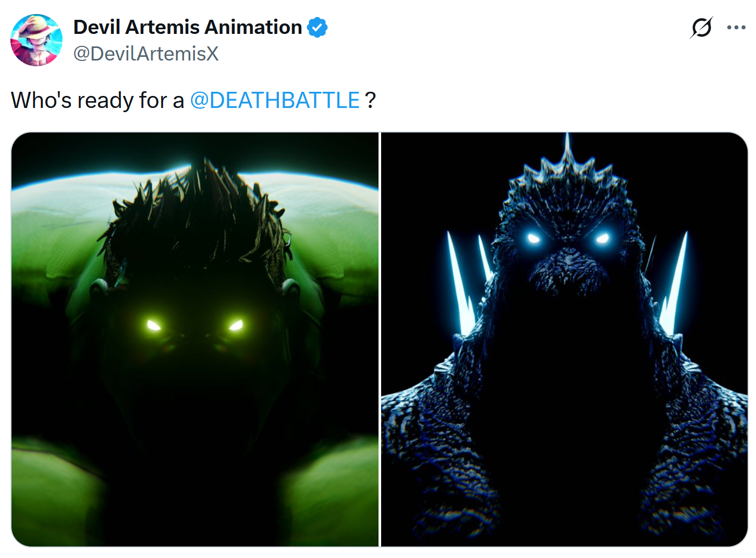Screen dimensions: 756x558
Task: Click the "Who's ready for a" post text
Action: (x=97, y=100)
